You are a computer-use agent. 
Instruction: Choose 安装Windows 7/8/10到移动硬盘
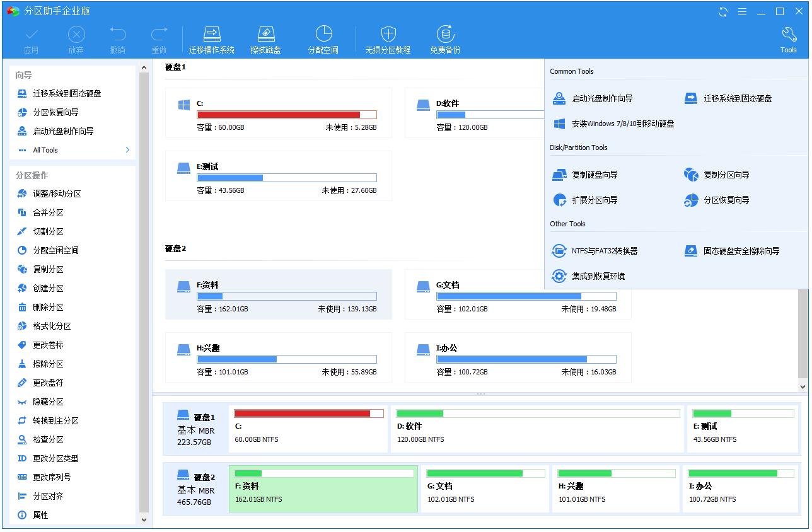[613, 124]
